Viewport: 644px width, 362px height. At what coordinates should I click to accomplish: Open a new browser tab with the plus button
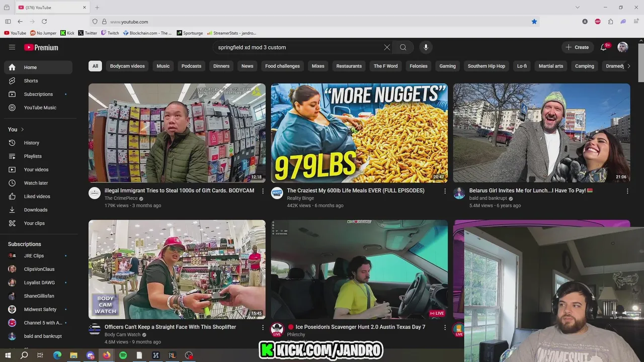97,8
